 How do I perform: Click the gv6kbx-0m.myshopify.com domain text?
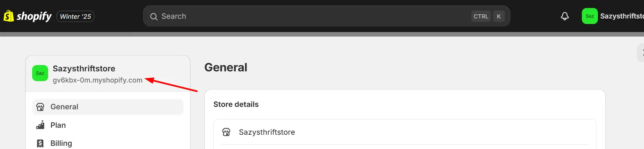tap(97, 80)
